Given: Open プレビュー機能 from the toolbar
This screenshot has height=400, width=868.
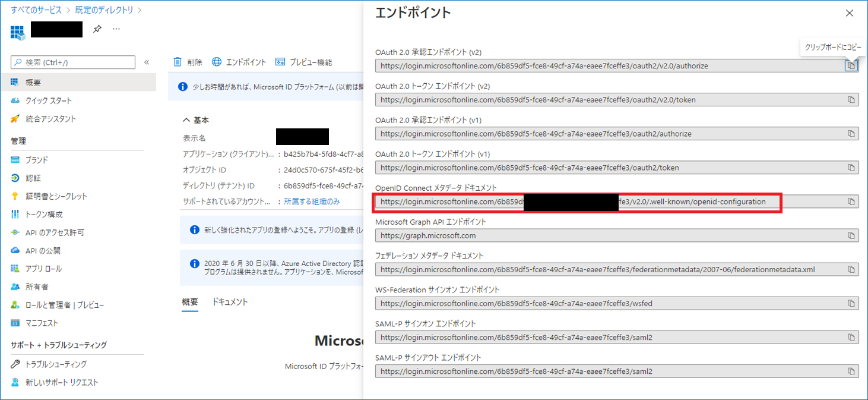Looking at the screenshot, I should (x=303, y=62).
